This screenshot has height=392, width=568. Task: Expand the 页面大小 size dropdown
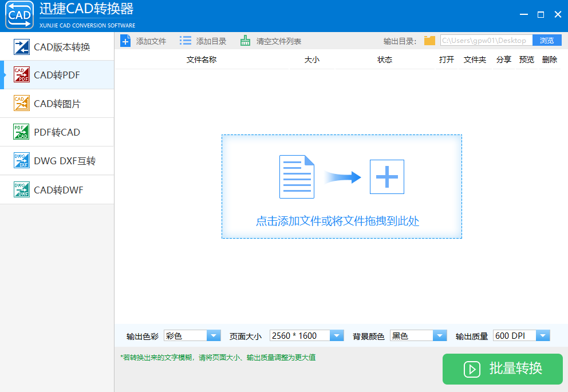click(x=337, y=335)
